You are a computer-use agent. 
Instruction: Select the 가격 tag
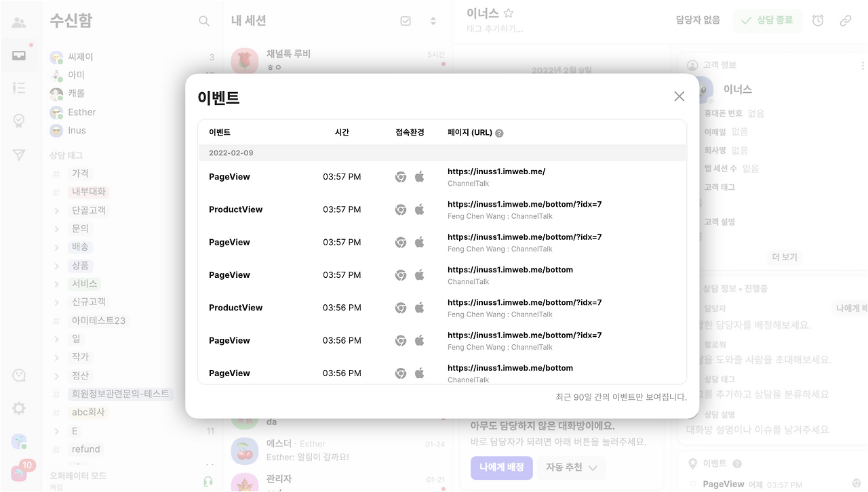coord(80,173)
